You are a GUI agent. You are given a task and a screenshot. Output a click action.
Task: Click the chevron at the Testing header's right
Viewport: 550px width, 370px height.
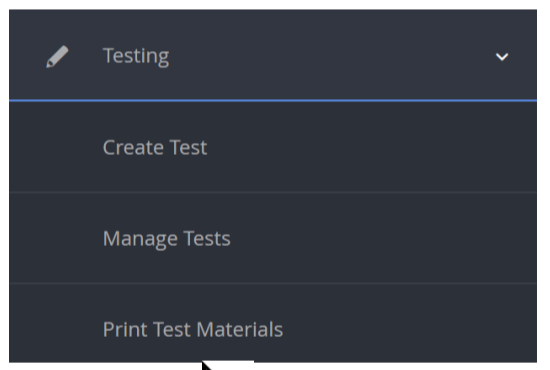click(x=502, y=56)
